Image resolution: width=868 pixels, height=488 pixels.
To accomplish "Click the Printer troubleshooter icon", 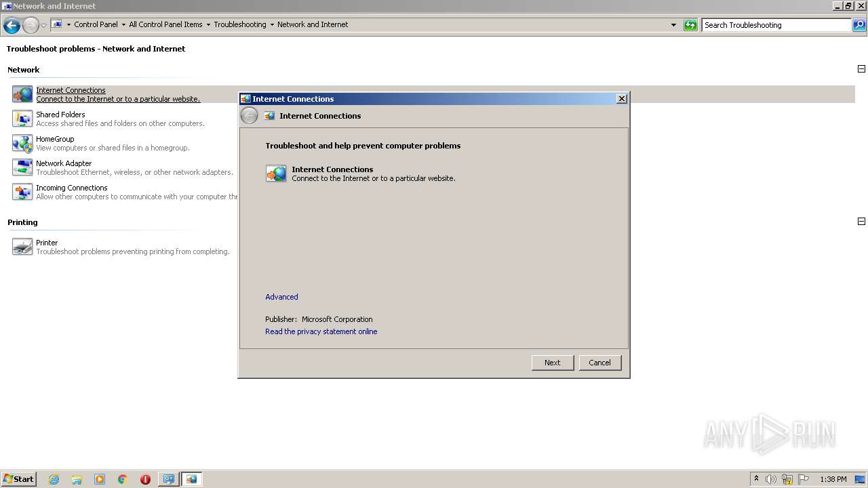I will pos(22,247).
